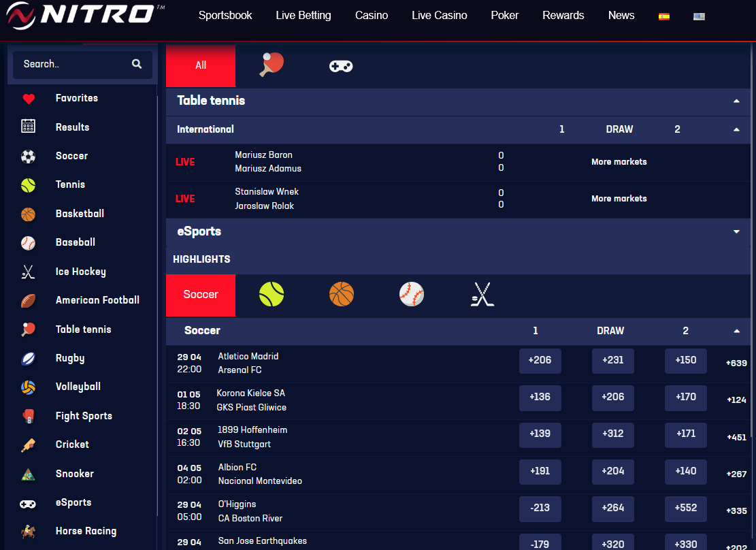Screen dimensions: 756x550
Task: Click the Nitro logo
Action: click(x=85, y=16)
